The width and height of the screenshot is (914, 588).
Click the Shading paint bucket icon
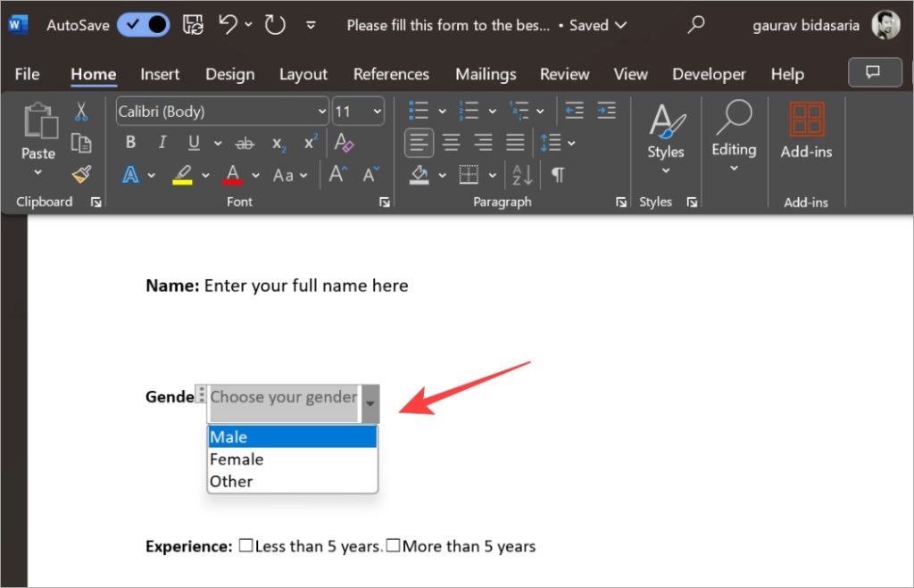pyautogui.click(x=420, y=174)
